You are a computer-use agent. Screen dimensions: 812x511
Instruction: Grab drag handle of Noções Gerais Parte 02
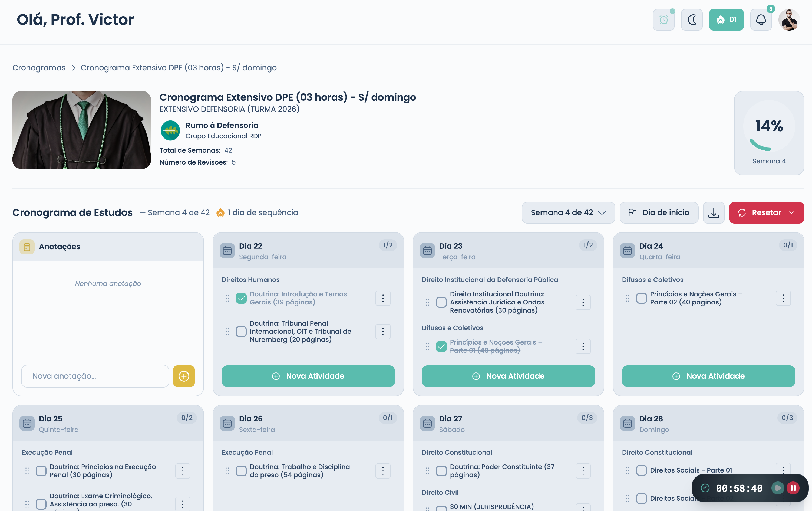pos(627,298)
